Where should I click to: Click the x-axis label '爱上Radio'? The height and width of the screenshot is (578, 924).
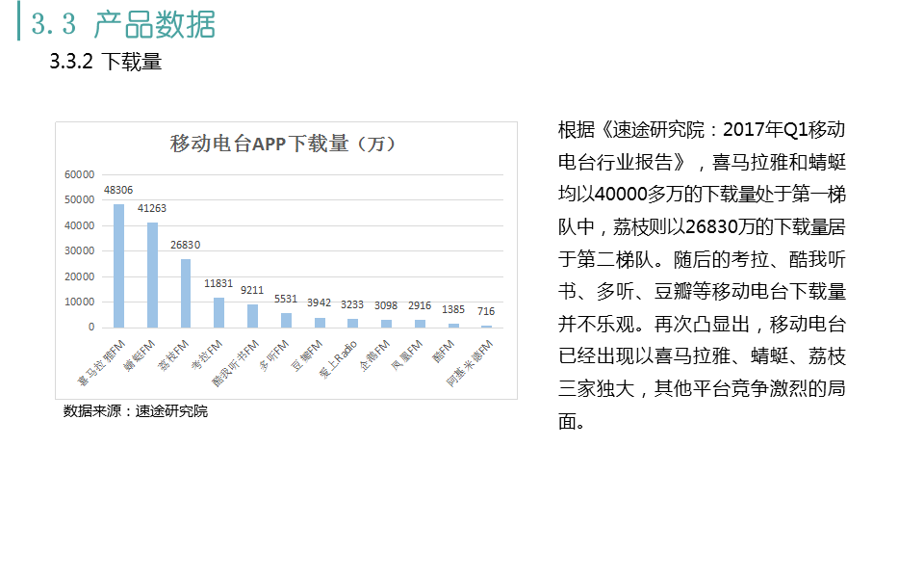click(x=338, y=359)
